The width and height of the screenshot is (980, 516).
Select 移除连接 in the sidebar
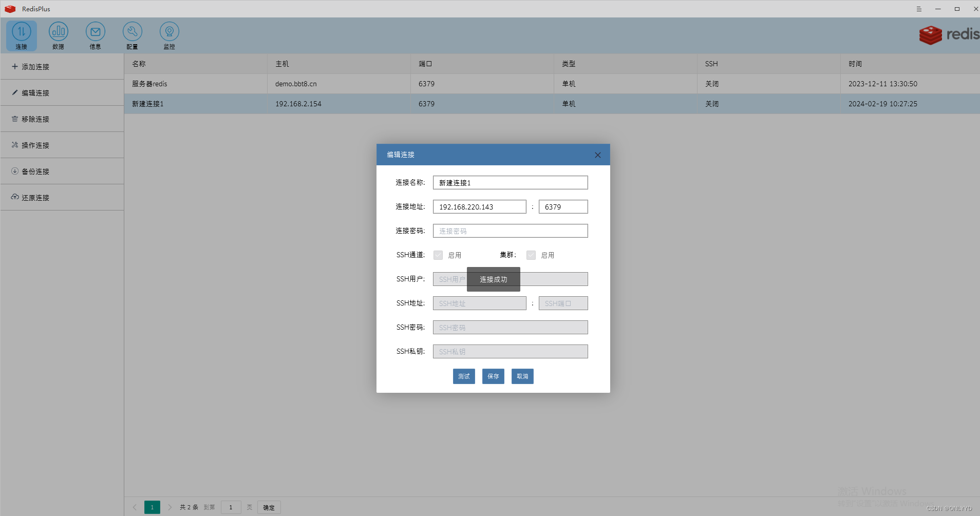(x=35, y=119)
